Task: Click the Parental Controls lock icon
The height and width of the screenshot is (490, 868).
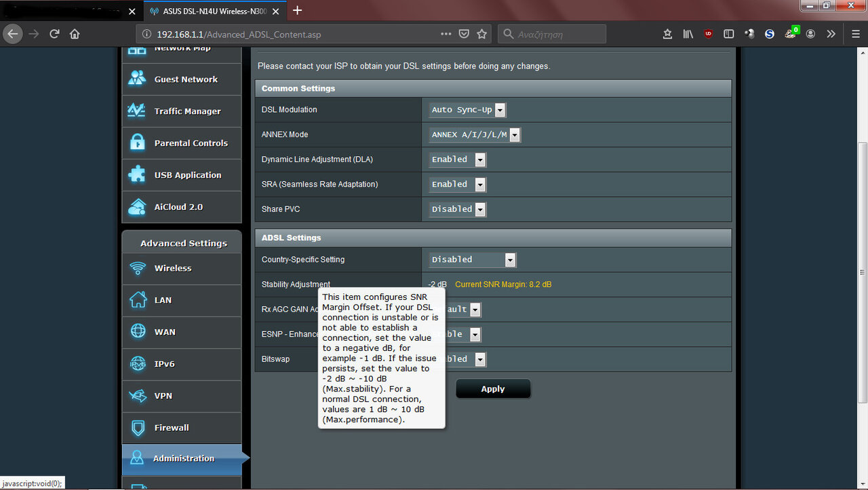Action: click(137, 143)
